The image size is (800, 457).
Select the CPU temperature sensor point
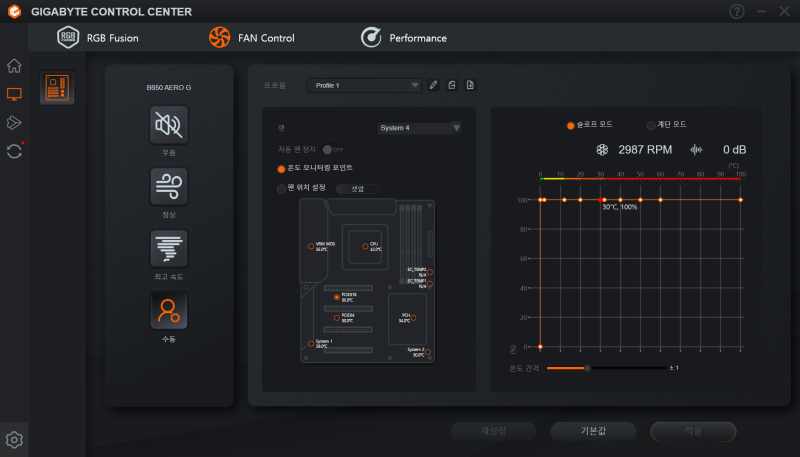click(365, 246)
